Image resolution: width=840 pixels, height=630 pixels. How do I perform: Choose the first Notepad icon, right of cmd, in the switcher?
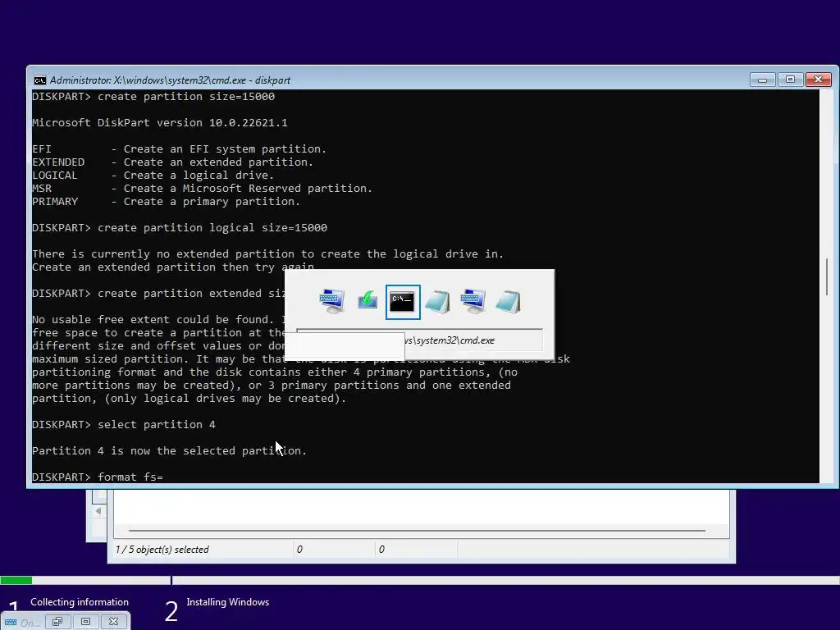(x=438, y=302)
